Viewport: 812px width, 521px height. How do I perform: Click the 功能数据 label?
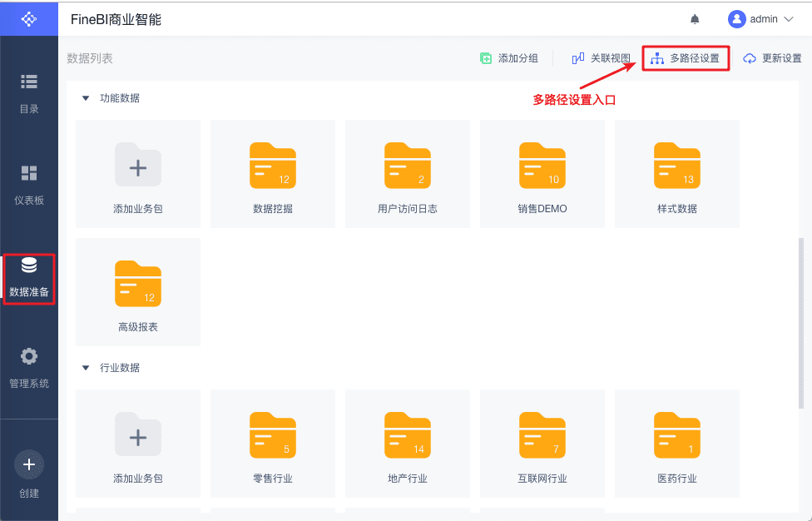[x=120, y=98]
